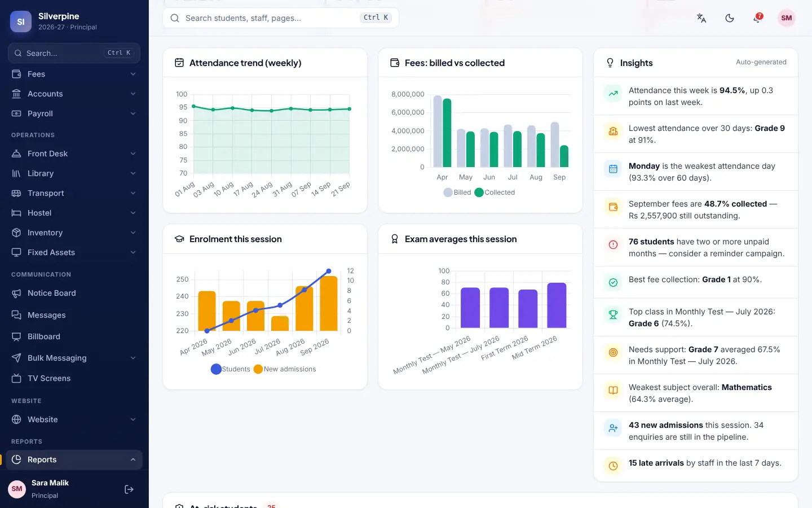
Task: Open Sara Malik profile name
Action: (x=50, y=483)
